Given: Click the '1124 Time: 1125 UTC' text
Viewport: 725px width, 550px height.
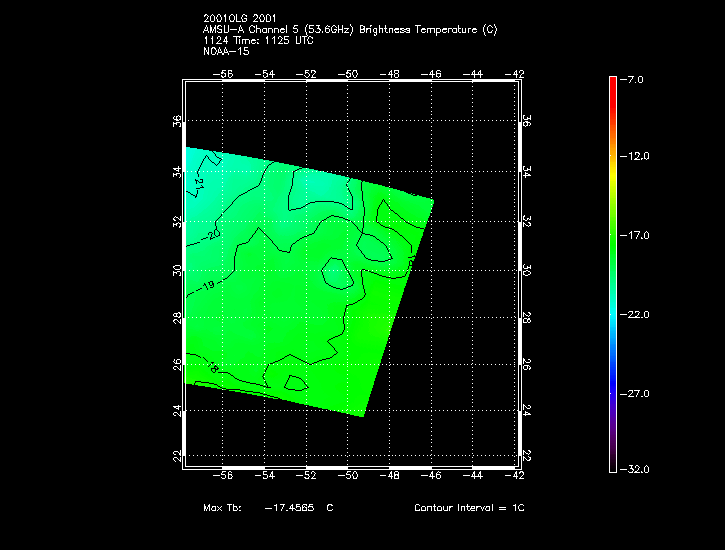Looking at the screenshot, I should 258,40.
